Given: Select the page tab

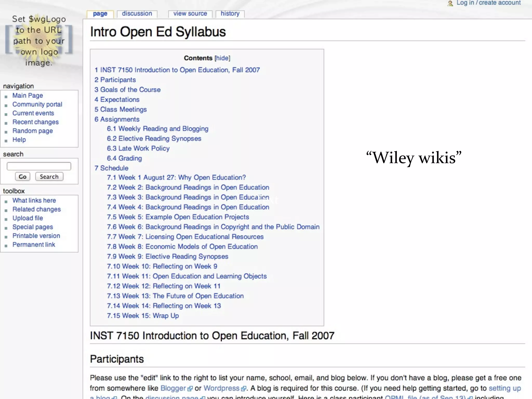Looking at the screenshot, I should pos(100,14).
